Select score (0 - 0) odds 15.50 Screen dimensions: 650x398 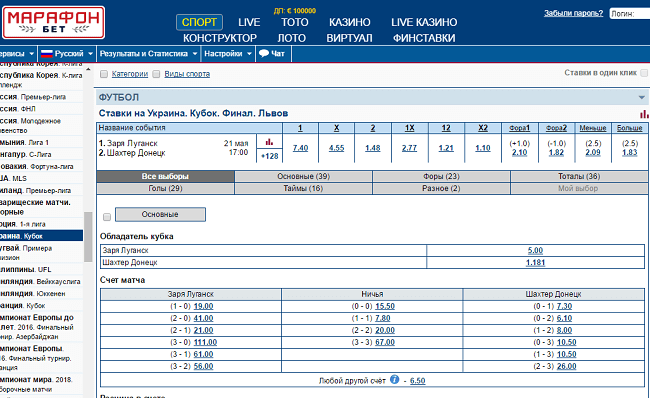pyautogui.click(x=385, y=306)
